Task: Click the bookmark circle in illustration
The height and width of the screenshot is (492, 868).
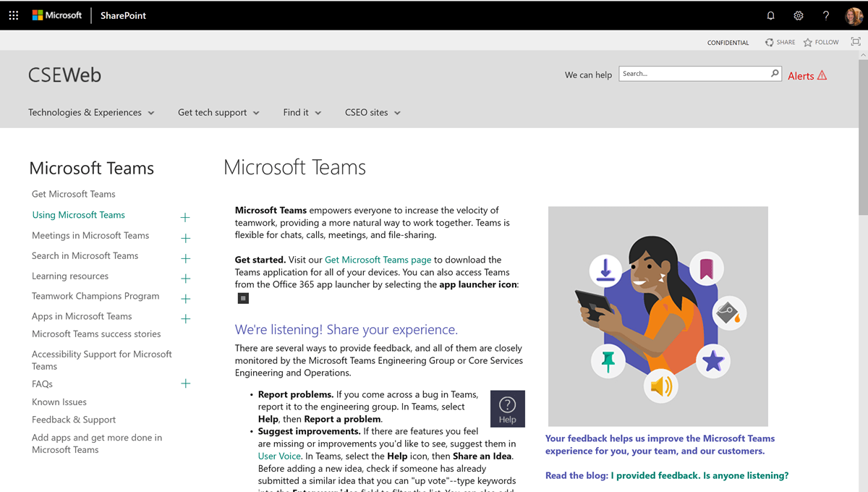Action: pos(706,269)
